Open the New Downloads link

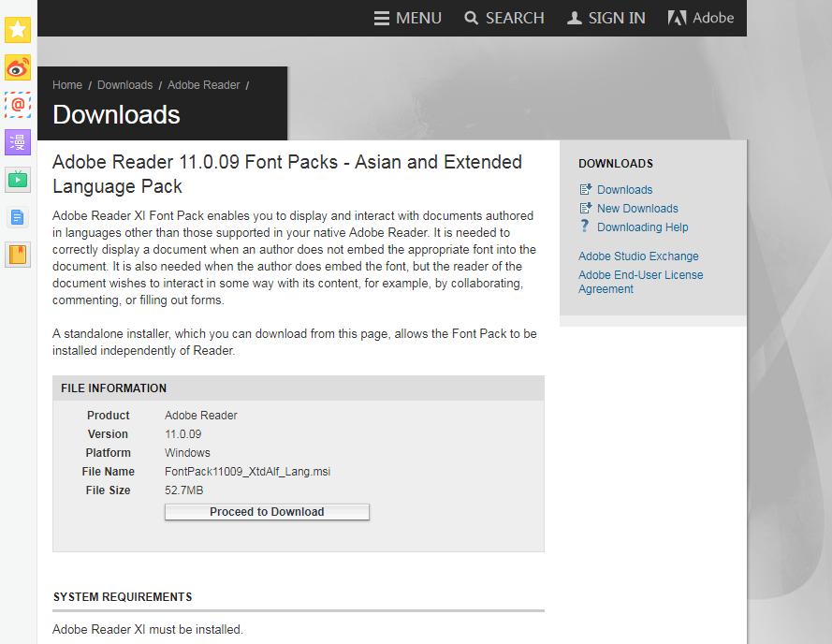pyautogui.click(x=637, y=209)
